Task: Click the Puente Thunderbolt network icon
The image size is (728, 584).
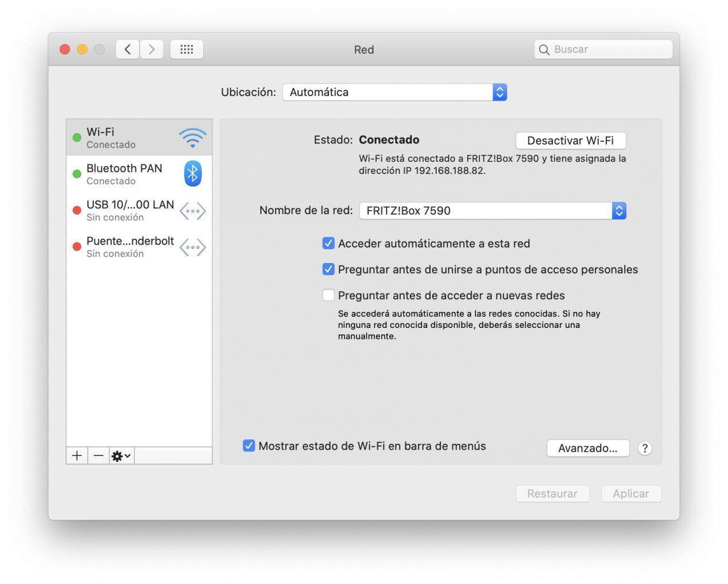Action: pyautogui.click(x=192, y=247)
